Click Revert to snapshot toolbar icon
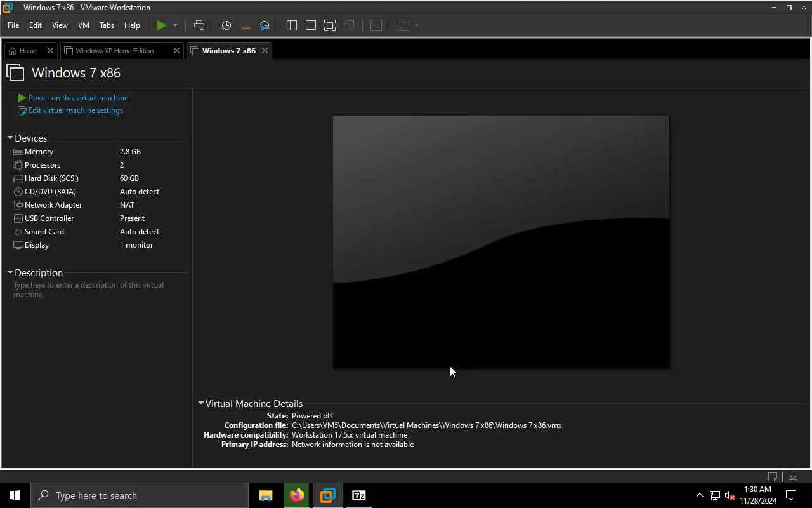812x508 pixels. coord(246,25)
